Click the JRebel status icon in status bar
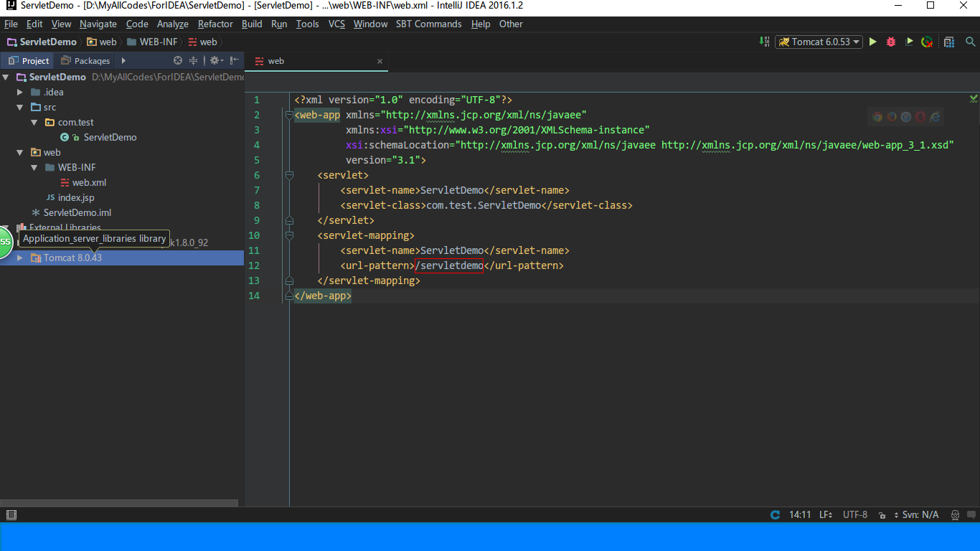The width and height of the screenshot is (980, 551). pyautogui.click(x=775, y=514)
